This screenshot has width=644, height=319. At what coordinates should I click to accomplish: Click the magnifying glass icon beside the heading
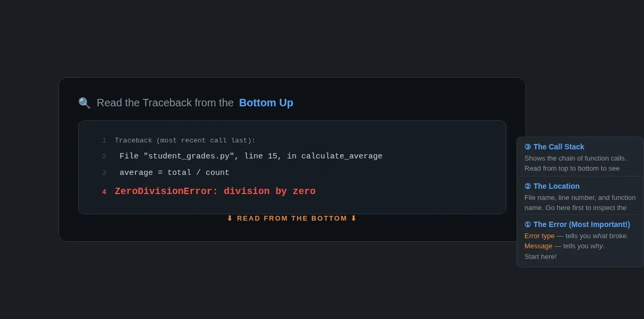pyautogui.click(x=84, y=103)
